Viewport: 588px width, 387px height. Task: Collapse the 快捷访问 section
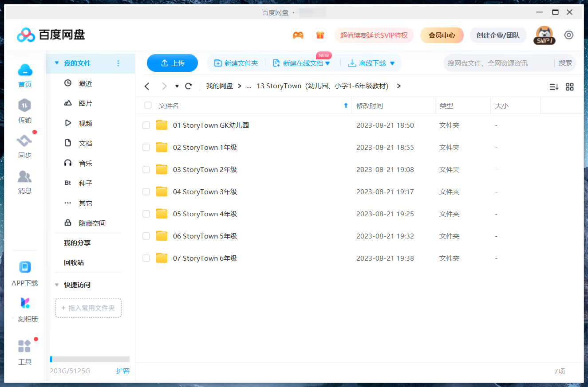56,285
